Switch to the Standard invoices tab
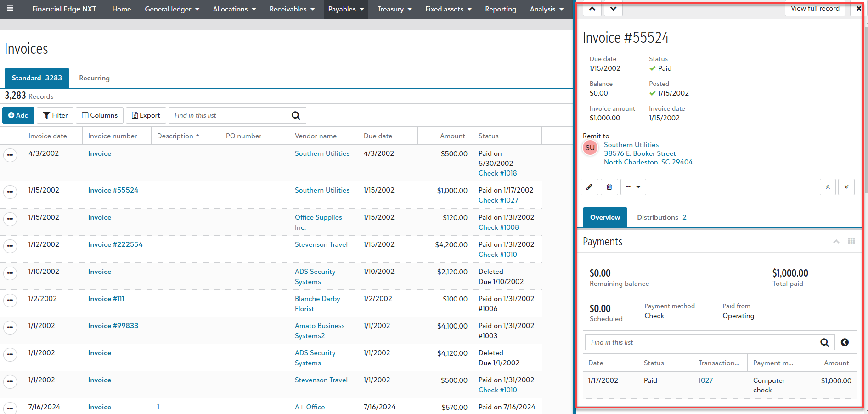Viewport: 868px width, 414px height. pos(37,78)
